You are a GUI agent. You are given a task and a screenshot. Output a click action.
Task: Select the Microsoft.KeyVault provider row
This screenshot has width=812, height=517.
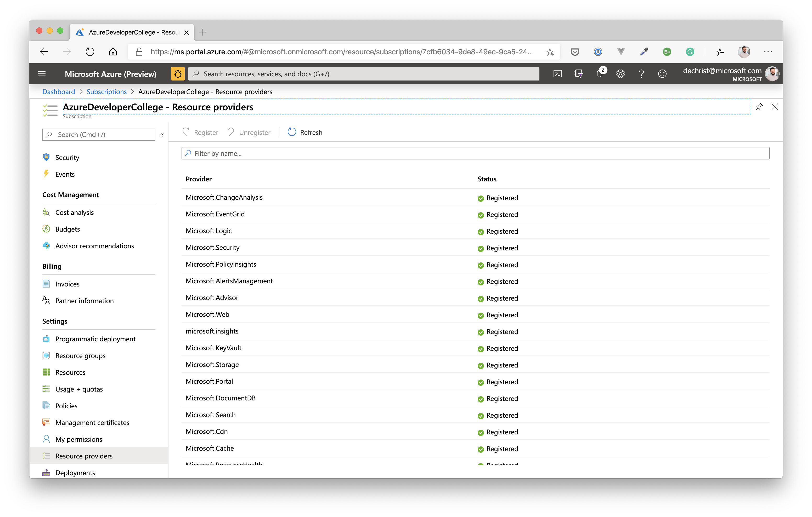[214, 348]
